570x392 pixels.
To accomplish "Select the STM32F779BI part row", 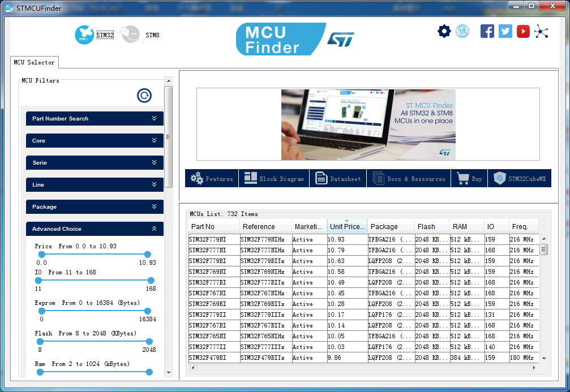I will tap(363, 261).
